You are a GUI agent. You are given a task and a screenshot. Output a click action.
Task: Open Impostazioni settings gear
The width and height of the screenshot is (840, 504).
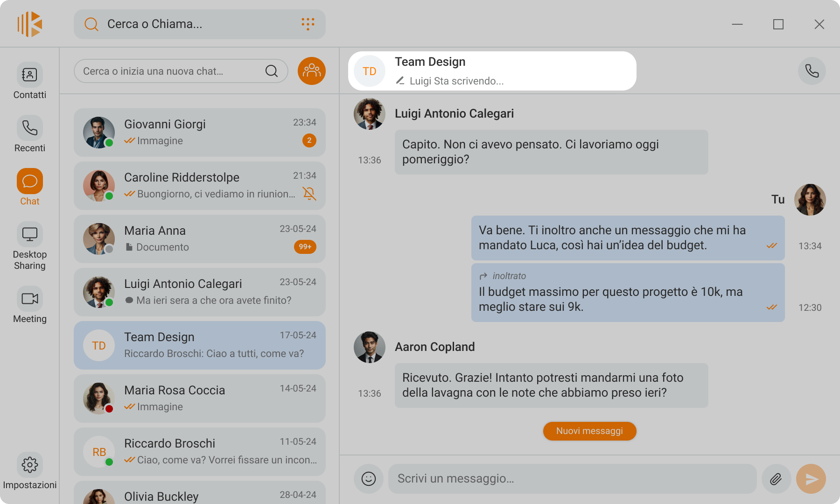coord(30,471)
